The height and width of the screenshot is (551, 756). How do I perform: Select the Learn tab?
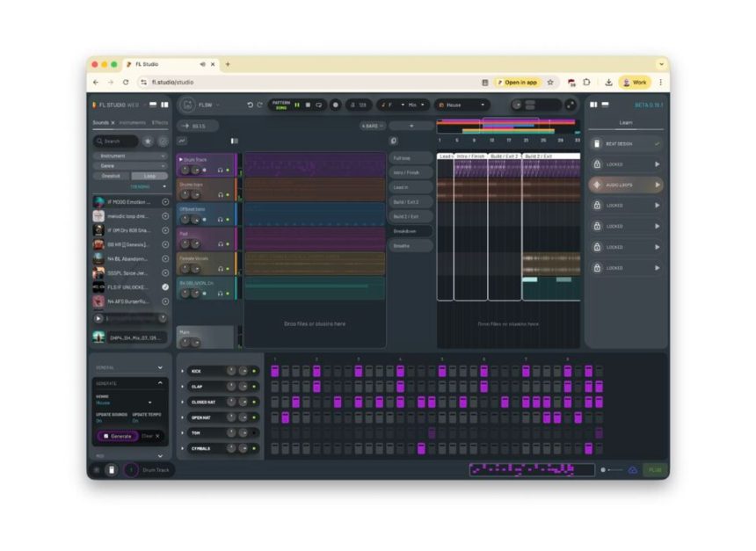point(626,123)
